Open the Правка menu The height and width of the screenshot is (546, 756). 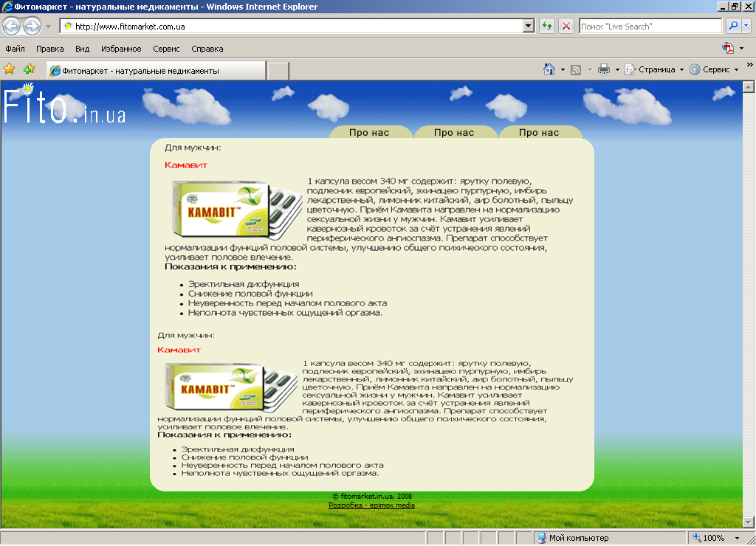click(x=49, y=49)
